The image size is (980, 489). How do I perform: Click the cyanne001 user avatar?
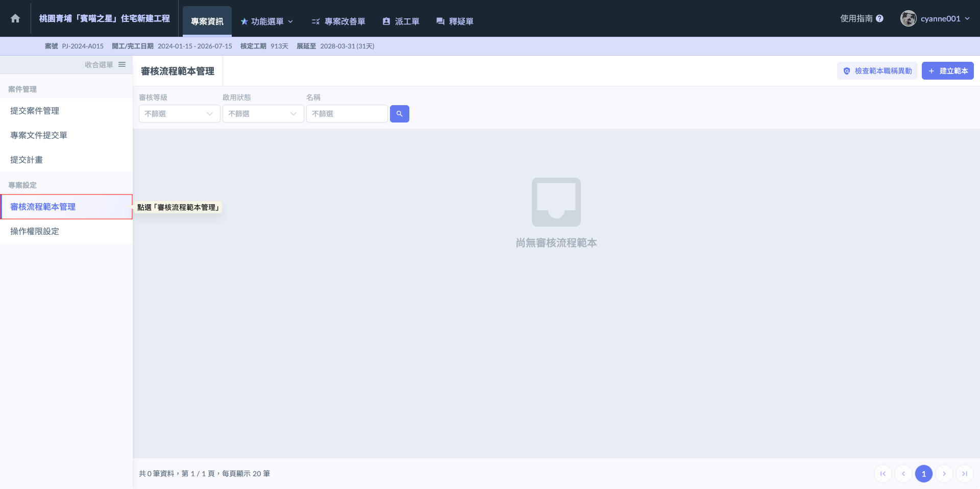point(909,18)
